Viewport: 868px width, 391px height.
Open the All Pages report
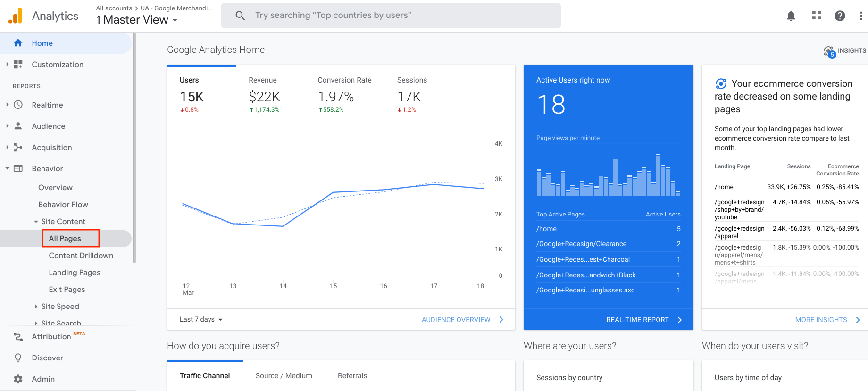pyautogui.click(x=66, y=239)
